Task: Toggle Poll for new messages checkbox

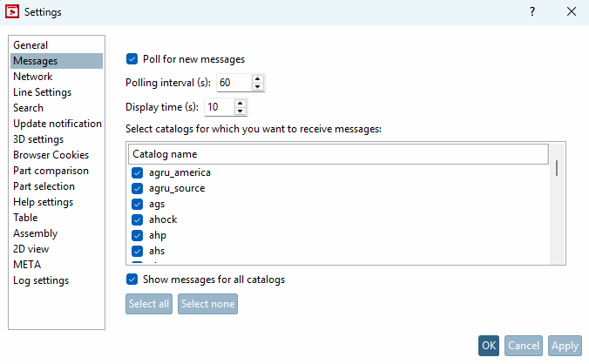Action: click(132, 59)
